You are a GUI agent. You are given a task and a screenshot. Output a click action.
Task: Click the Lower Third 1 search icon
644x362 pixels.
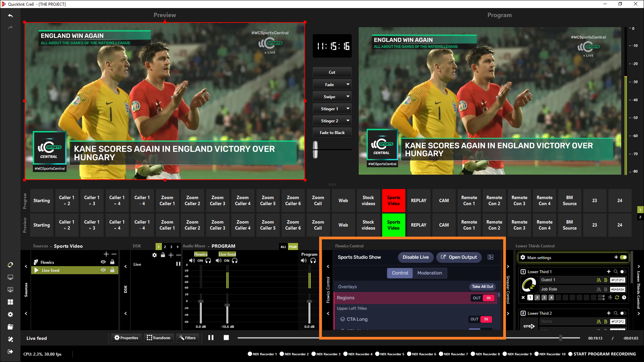point(616,271)
